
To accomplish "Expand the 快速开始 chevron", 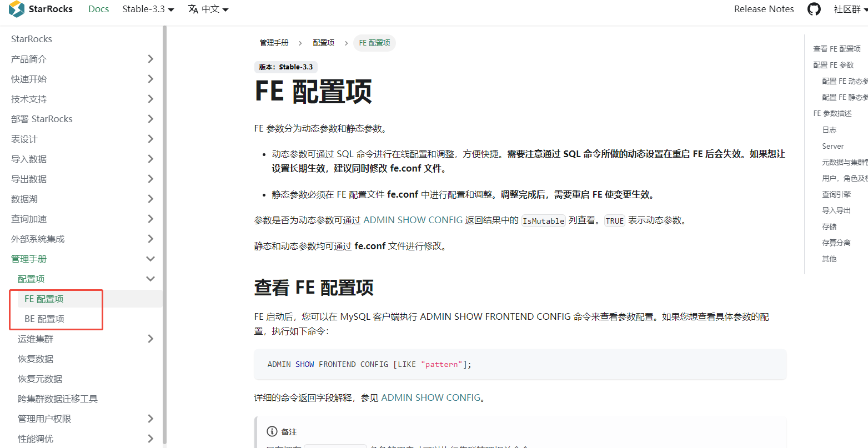I will (x=150, y=79).
